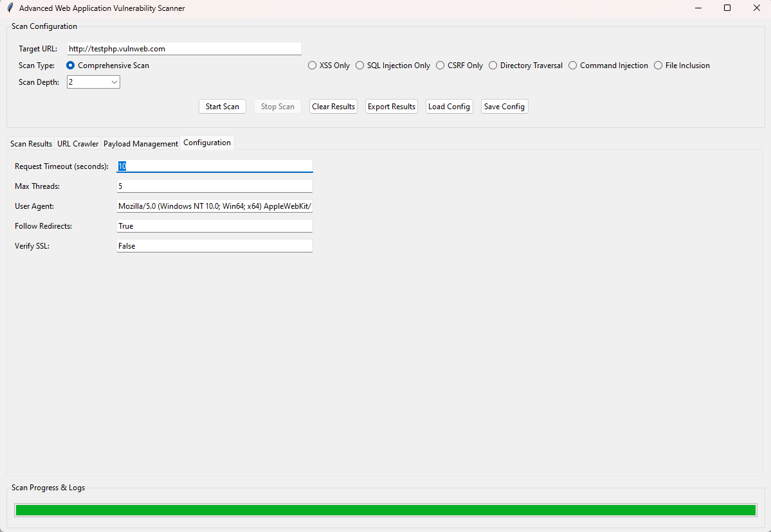This screenshot has height=532, width=771.
Task: Click Load Config button
Action: click(x=449, y=107)
